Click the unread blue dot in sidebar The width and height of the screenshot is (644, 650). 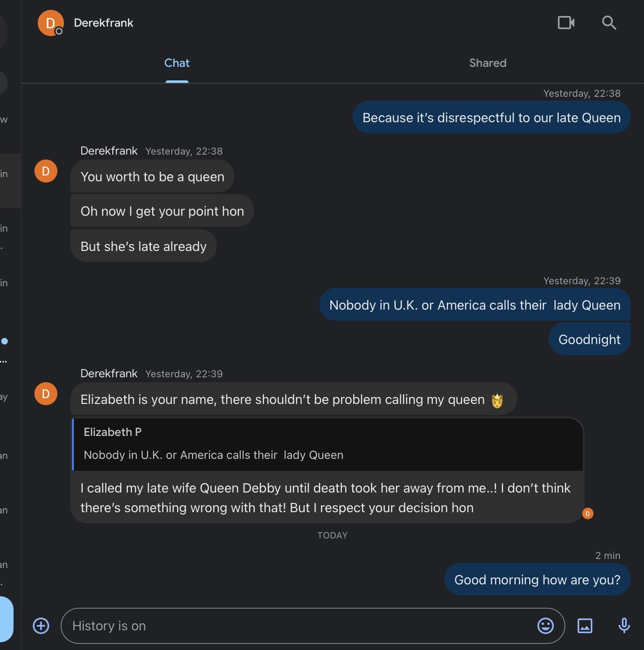coord(4,341)
